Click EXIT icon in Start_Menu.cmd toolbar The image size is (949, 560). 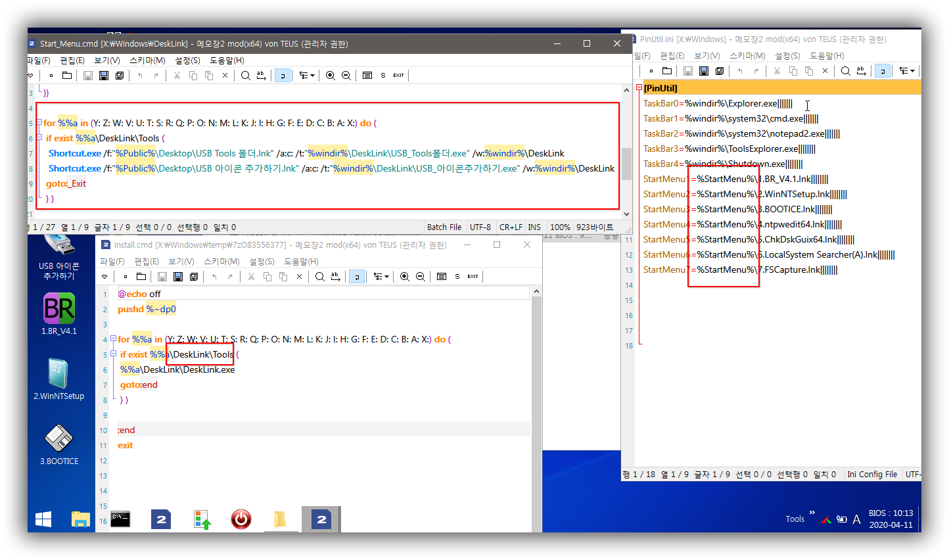click(x=399, y=76)
